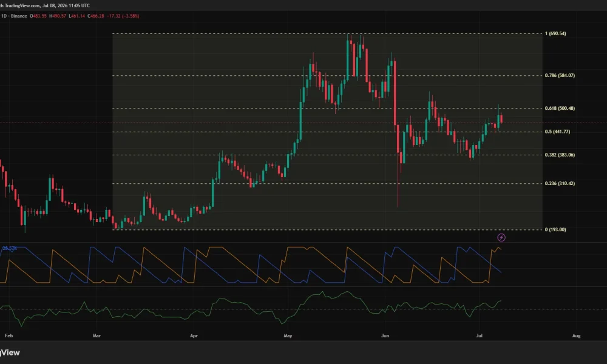Select the 0.382 (383.06) level label
Image resolution: width=607 pixels, height=364 pixels.
[560, 155]
